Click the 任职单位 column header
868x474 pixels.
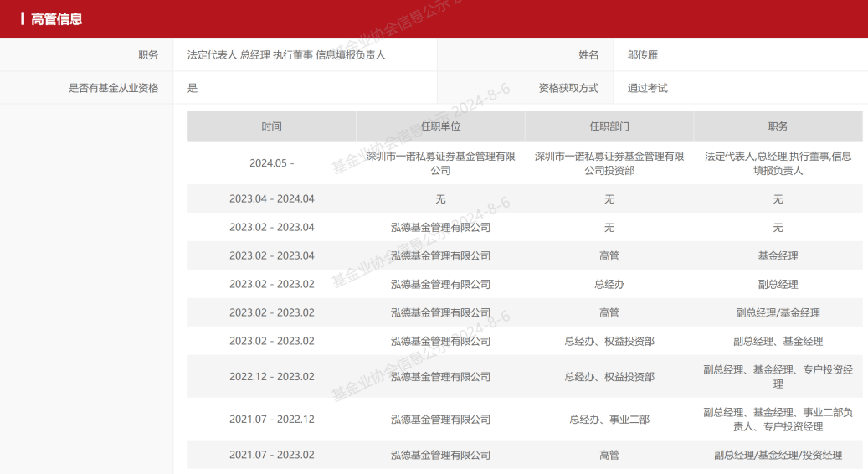(440, 126)
